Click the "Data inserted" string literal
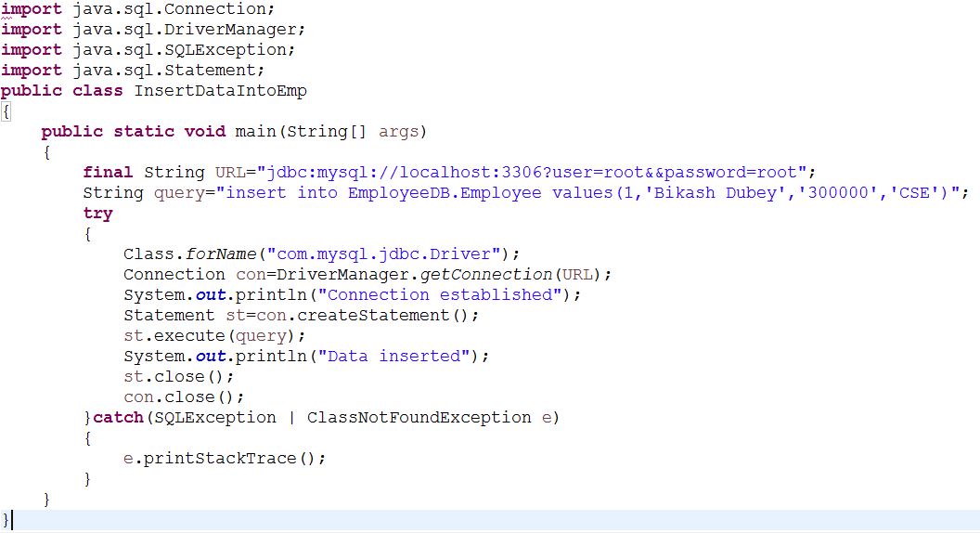This screenshot has width=980, height=533. click(393, 356)
